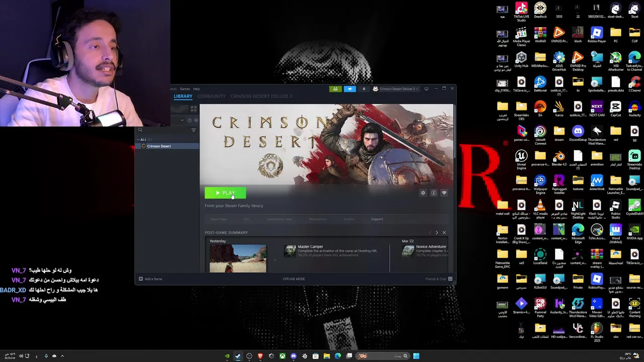Show game info icon next to settings
Screen dimensions: 644x362
pyautogui.click(x=434, y=193)
